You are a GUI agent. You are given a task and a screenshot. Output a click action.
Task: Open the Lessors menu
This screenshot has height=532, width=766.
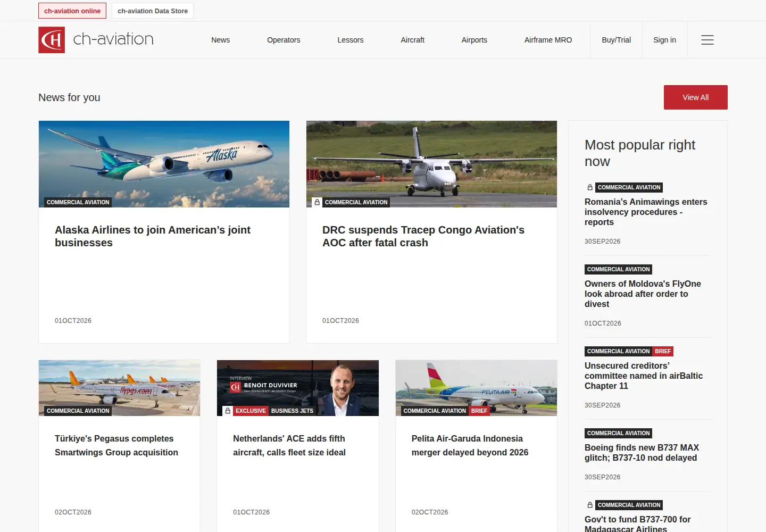[351, 40]
